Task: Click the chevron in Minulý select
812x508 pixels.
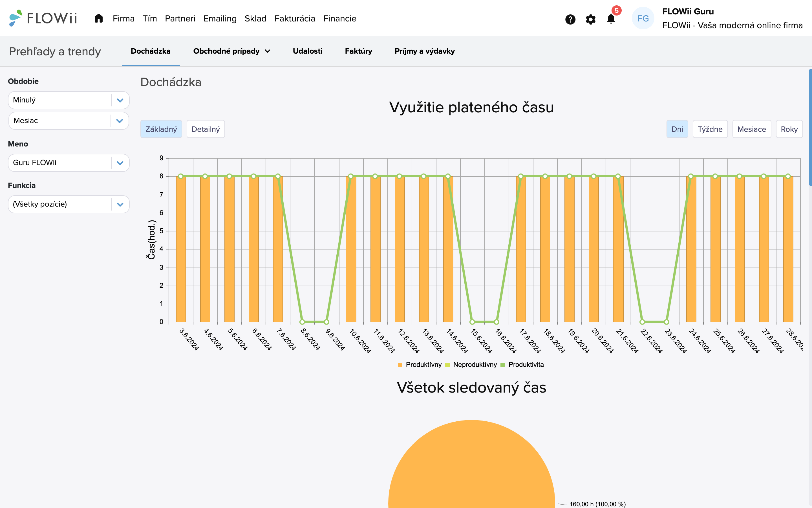Action: click(120, 100)
